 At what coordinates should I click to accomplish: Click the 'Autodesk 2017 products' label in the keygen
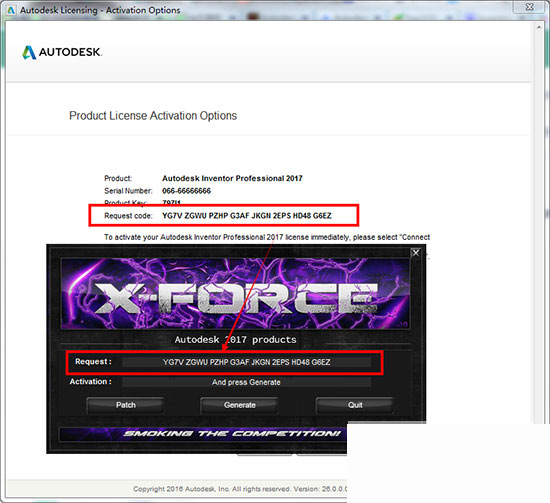tap(235, 340)
